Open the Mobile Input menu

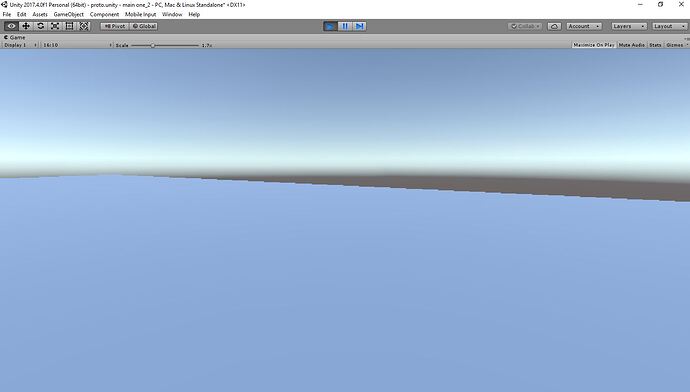coord(140,15)
